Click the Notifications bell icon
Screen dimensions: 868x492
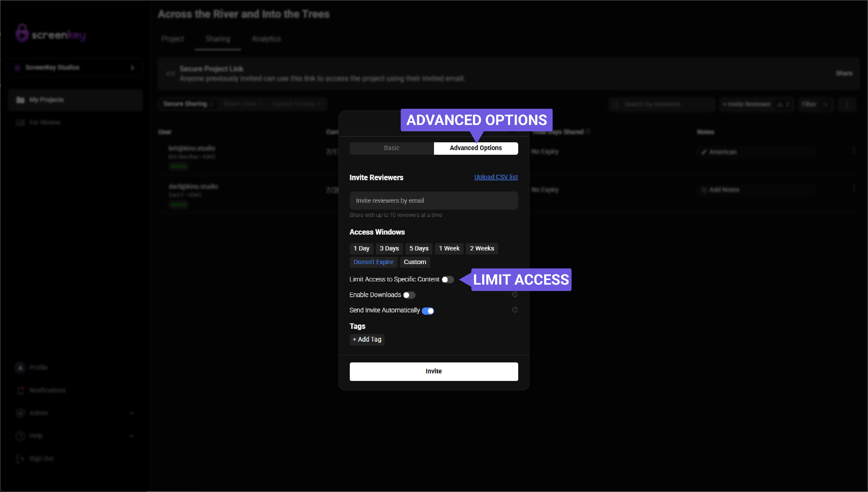click(20, 390)
